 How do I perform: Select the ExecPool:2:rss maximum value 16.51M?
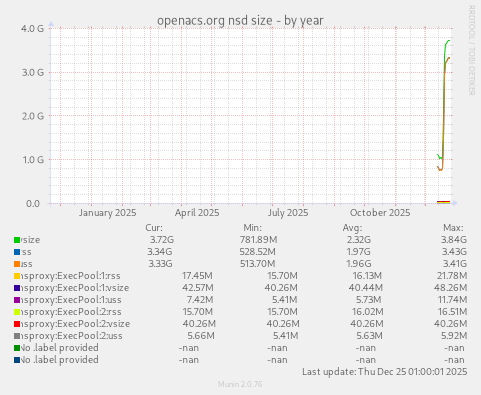pyautogui.click(x=452, y=312)
